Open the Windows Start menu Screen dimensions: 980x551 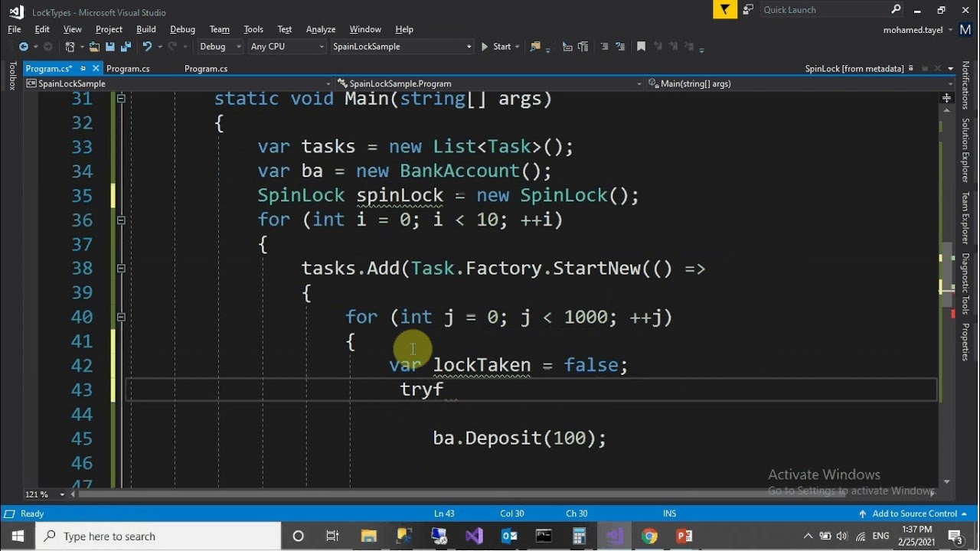(17, 536)
